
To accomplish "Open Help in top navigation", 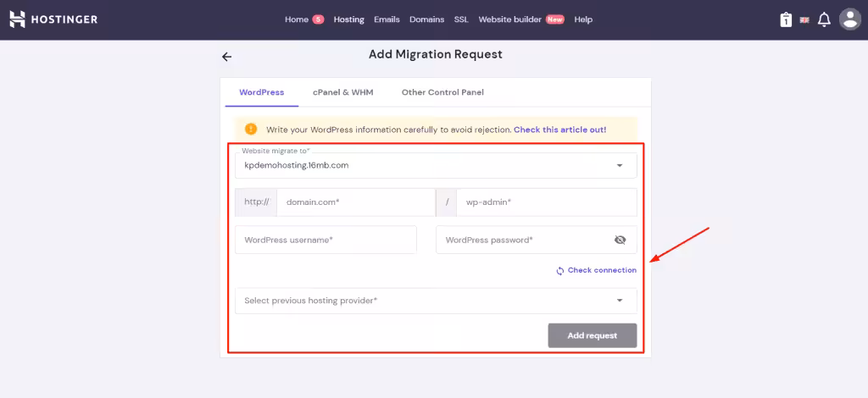I will click(x=583, y=19).
